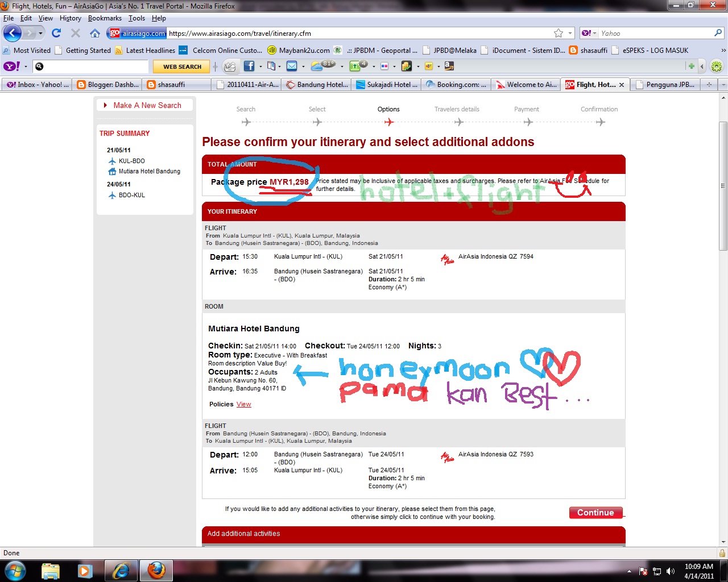Viewport: 728px width, 582px height.
Task: Switch to the Sukajadi Hotel tab
Action: click(x=387, y=85)
